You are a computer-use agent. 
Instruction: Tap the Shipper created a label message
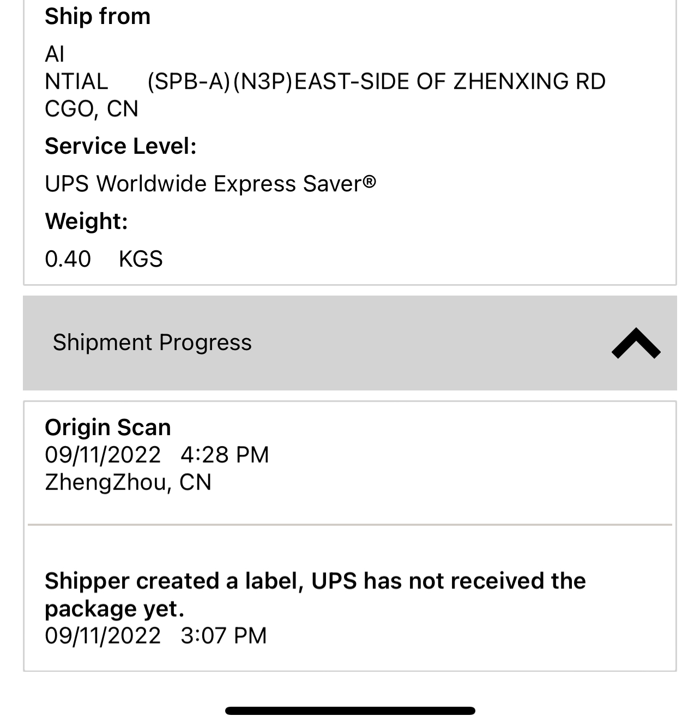(x=315, y=595)
